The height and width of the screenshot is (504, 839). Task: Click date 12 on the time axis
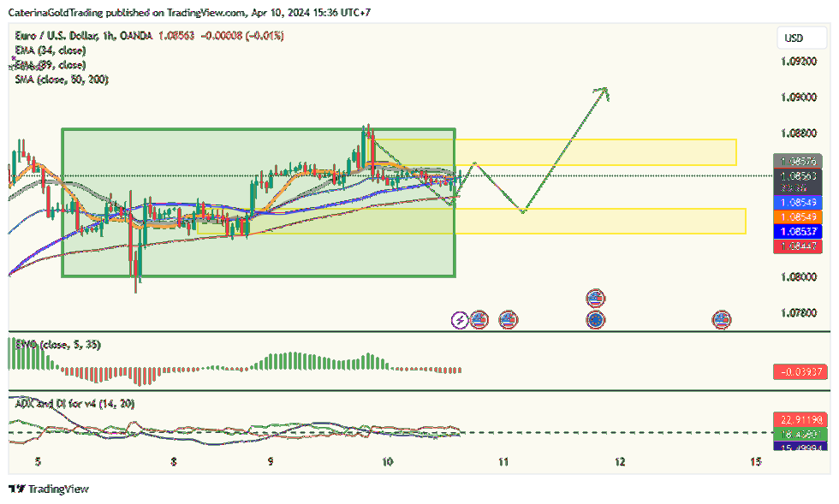(620, 461)
